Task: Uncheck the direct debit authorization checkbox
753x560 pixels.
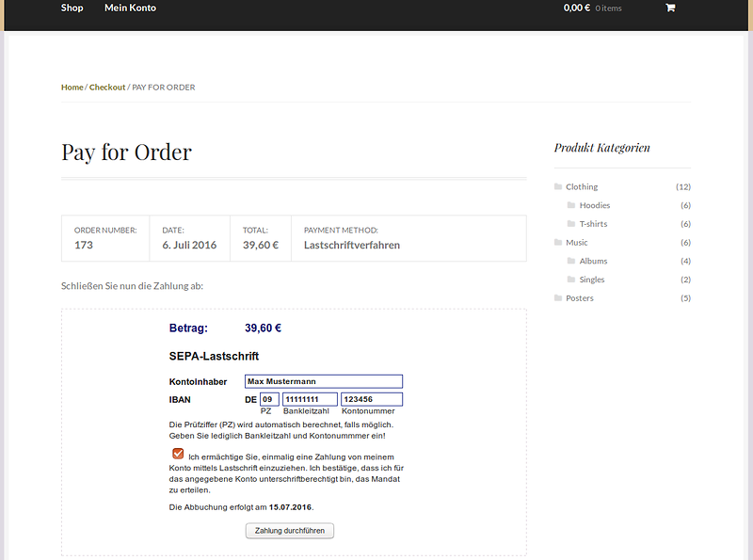Action: tap(178, 455)
